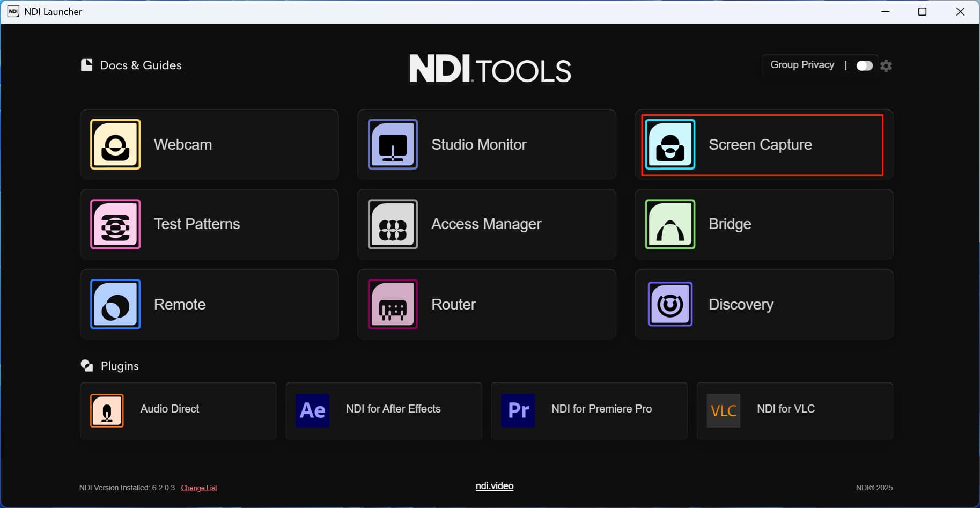Click the Router icon
This screenshot has height=508, width=980.
pyautogui.click(x=393, y=304)
